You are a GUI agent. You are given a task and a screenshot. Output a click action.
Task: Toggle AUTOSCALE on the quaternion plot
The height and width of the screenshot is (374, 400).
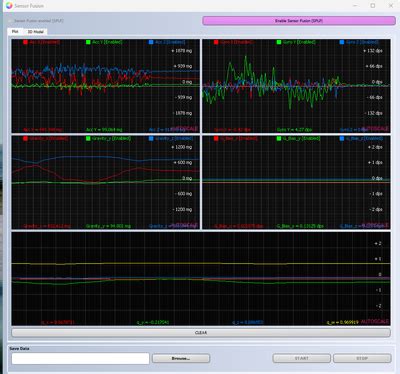375,322
